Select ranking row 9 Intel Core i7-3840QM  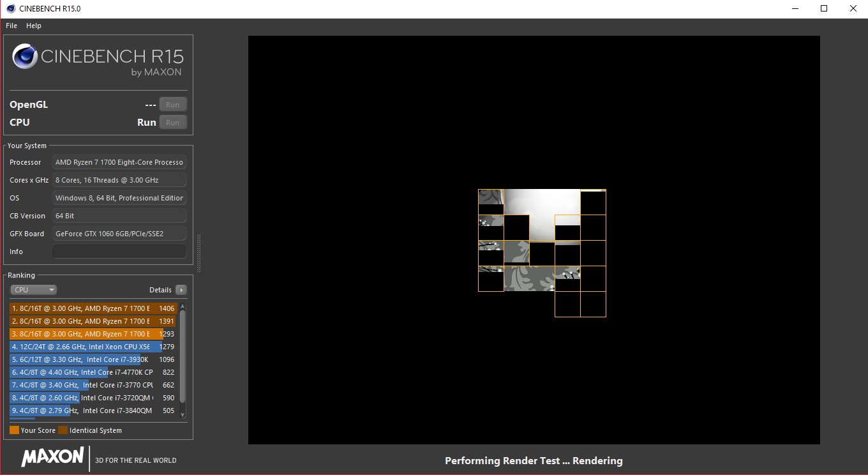pyautogui.click(x=93, y=411)
